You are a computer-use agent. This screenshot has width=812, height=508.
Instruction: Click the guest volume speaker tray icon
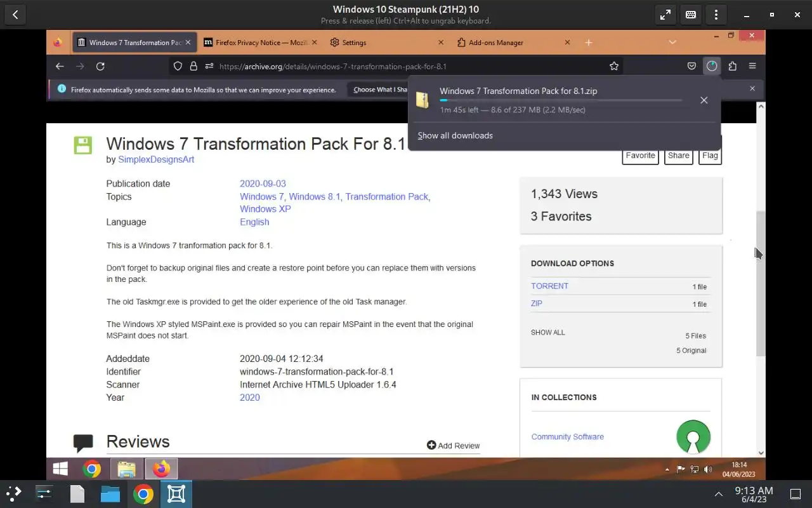pos(708,469)
